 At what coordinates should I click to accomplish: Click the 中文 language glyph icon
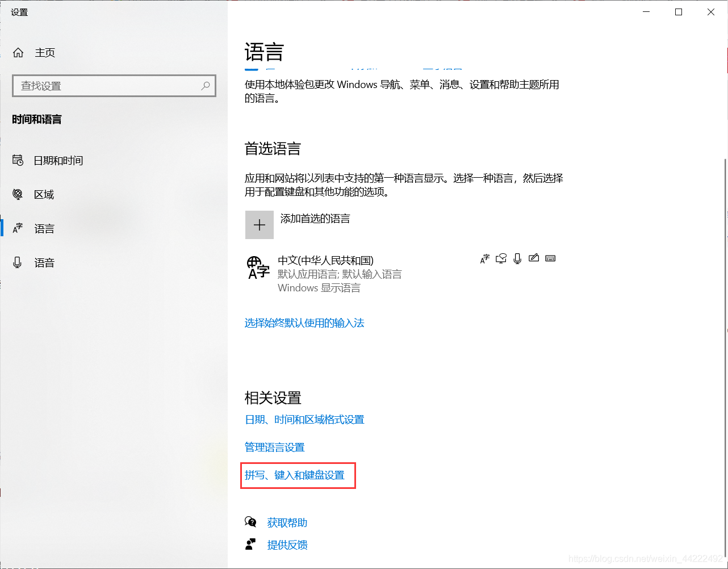pos(258,267)
